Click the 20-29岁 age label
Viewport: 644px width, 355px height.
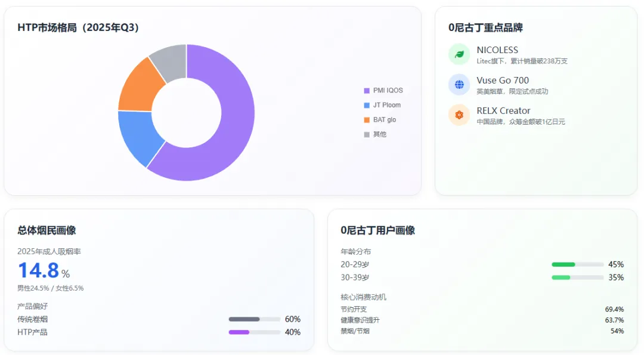point(355,264)
